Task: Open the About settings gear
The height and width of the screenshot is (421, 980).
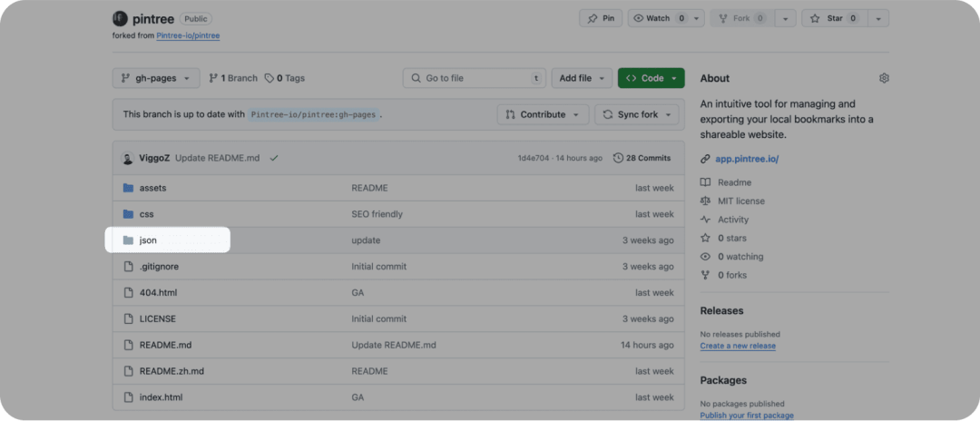Action: [884, 78]
